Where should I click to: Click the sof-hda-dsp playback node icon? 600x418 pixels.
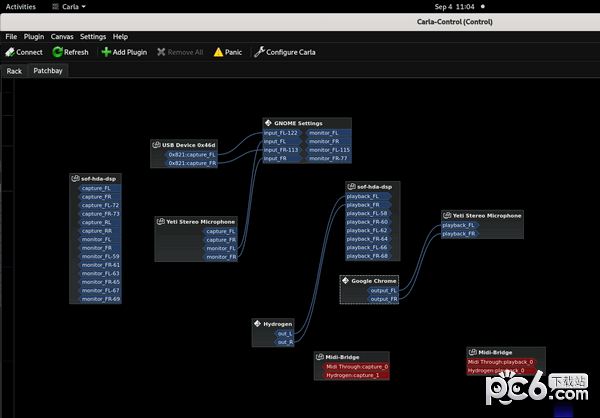click(351, 186)
